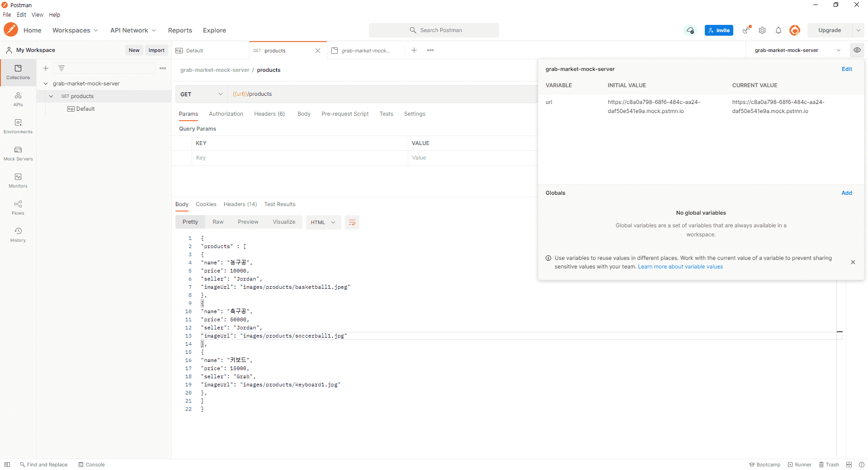
Task: Open the request Settings tab
Action: click(x=415, y=114)
